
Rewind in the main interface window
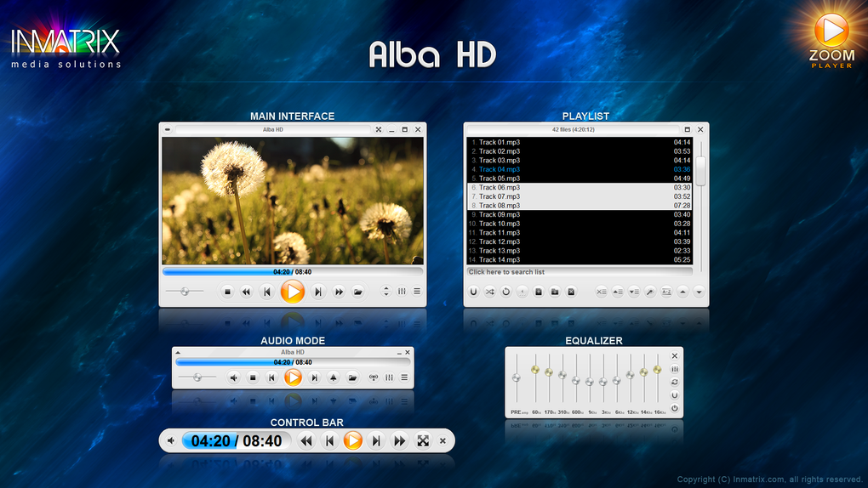coord(246,292)
